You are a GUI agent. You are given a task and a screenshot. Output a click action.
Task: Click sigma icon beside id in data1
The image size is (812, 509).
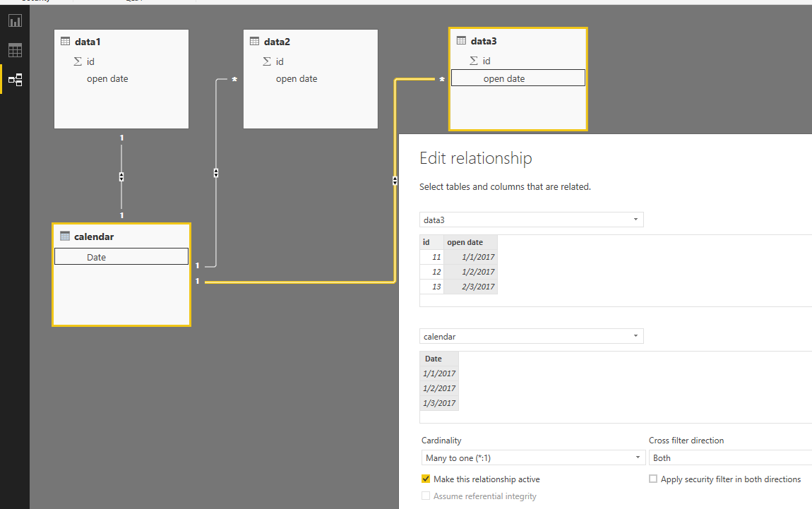pyautogui.click(x=78, y=61)
